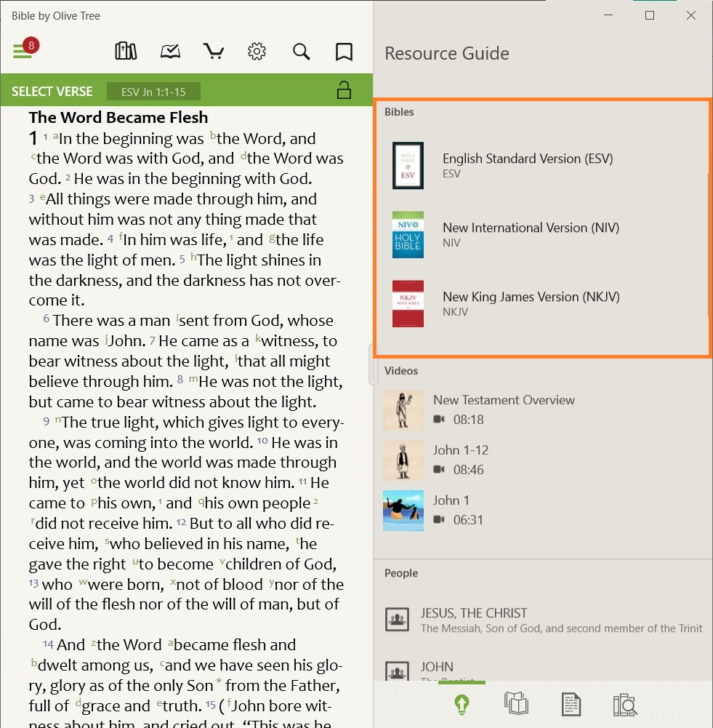
Task: Click the People section header
Action: [400, 573]
